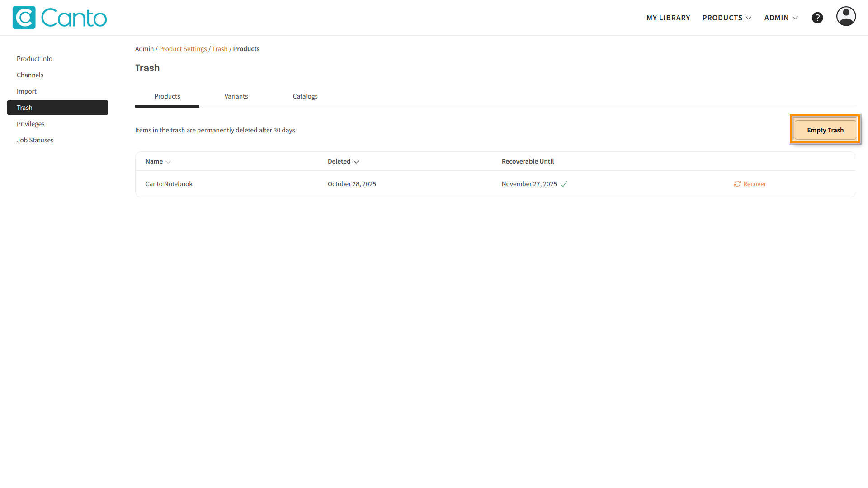Screen dimensions: 868x488
Task: Open Channels in the sidebar
Action: click(57, 75)
